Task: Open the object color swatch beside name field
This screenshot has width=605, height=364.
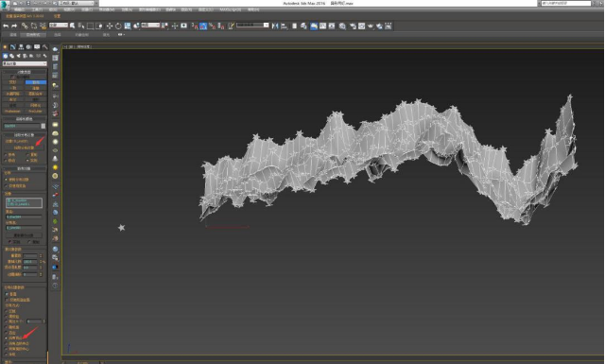Action: 43,127
